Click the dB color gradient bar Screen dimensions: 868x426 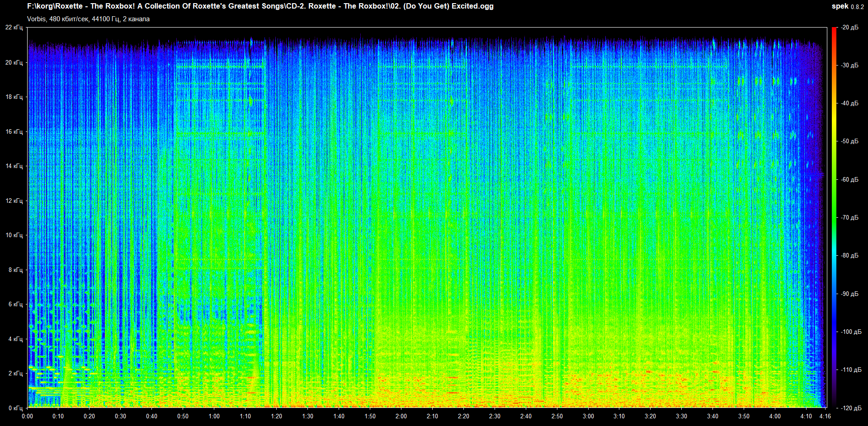(x=834, y=217)
